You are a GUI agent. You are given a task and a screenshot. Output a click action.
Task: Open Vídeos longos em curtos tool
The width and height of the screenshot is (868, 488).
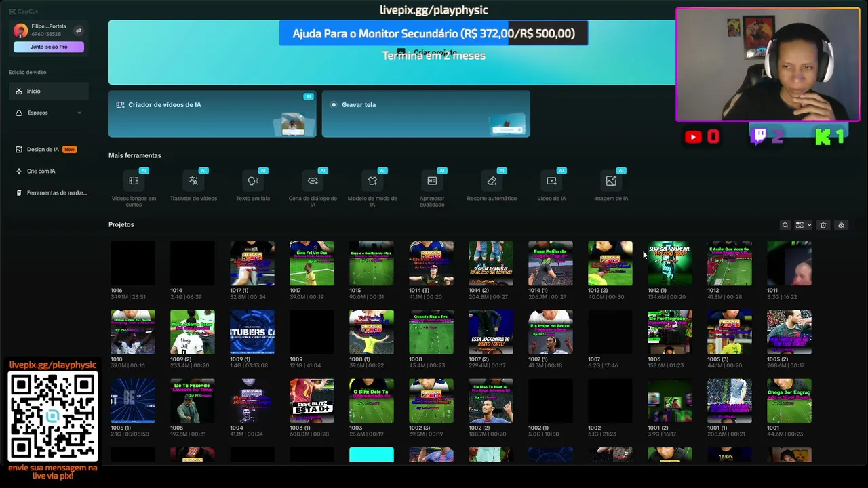click(134, 188)
